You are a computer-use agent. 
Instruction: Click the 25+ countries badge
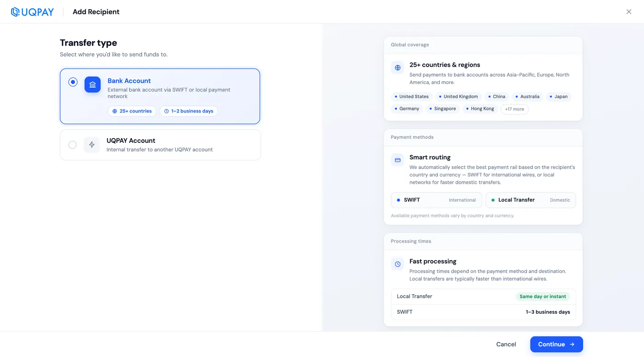coord(132,111)
